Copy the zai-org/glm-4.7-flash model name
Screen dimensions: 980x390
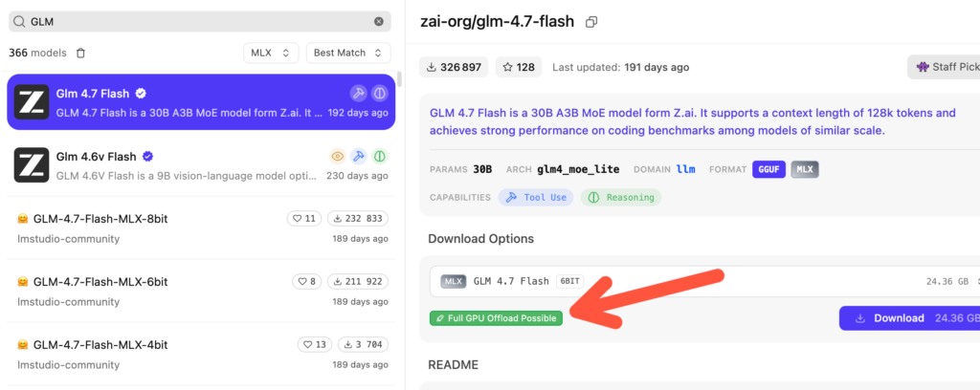[591, 22]
